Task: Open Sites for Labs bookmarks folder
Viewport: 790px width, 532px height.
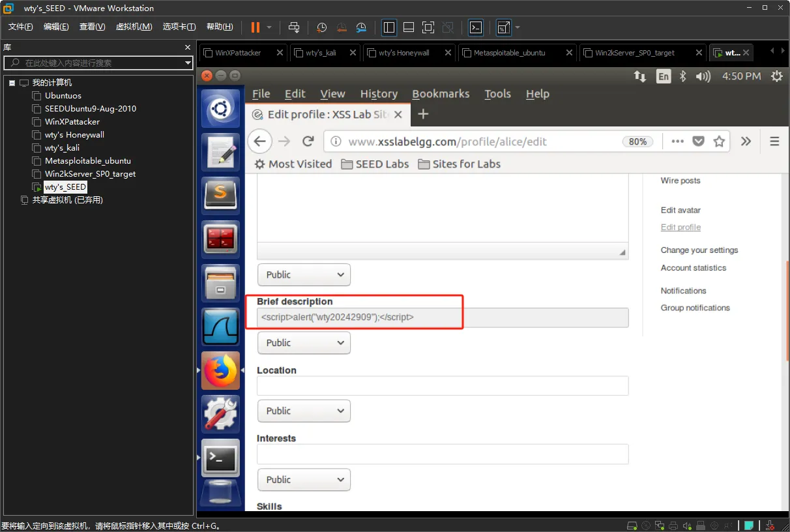Action: (460, 164)
